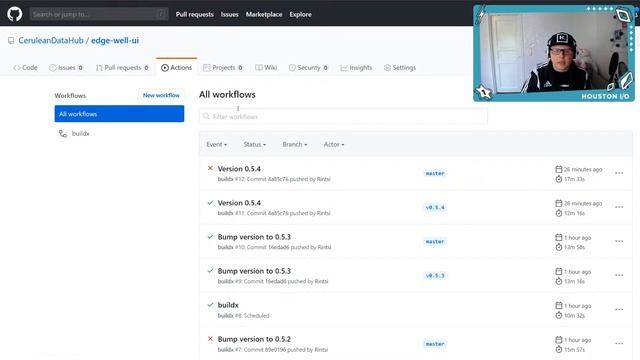Click failed status icon of buildx #12
Viewport: 640px width, 360px height.
tap(210, 168)
